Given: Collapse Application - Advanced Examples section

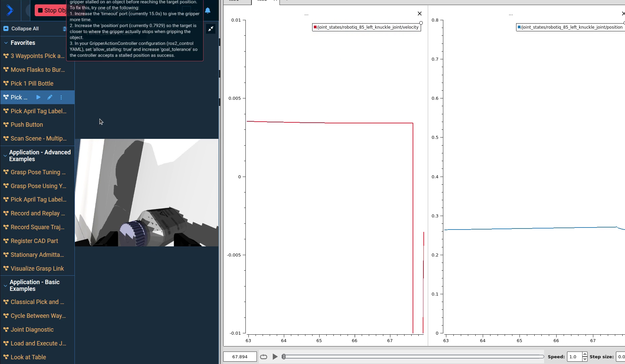Looking at the screenshot, I should pos(5,156).
